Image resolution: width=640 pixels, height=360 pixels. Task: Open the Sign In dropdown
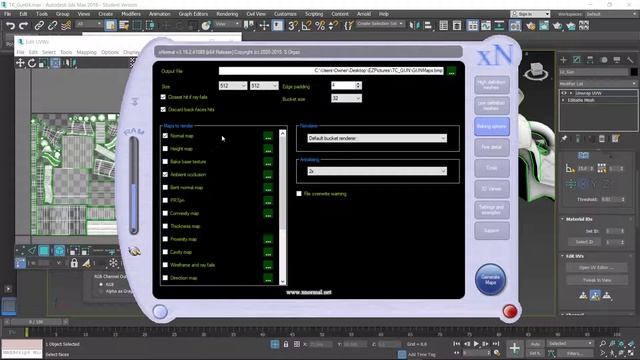pyautogui.click(x=530, y=14)
